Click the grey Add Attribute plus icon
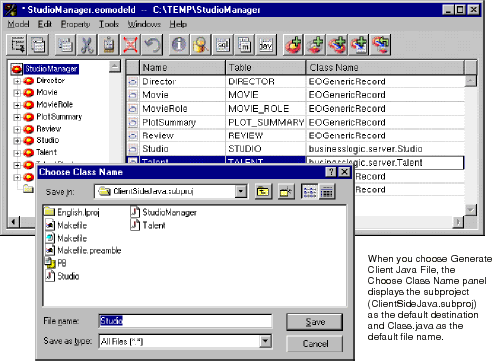Viewport: 495px width, 361px height. (315, 44)
